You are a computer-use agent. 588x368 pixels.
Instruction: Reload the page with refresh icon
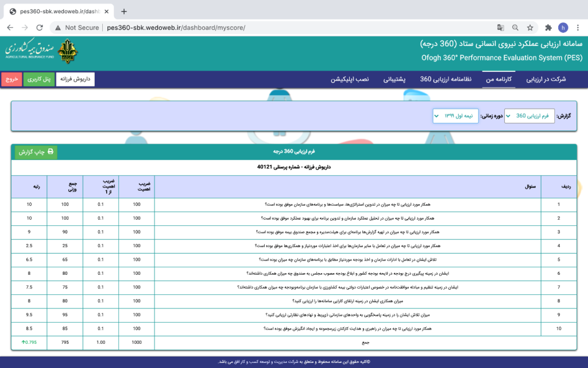40,28
